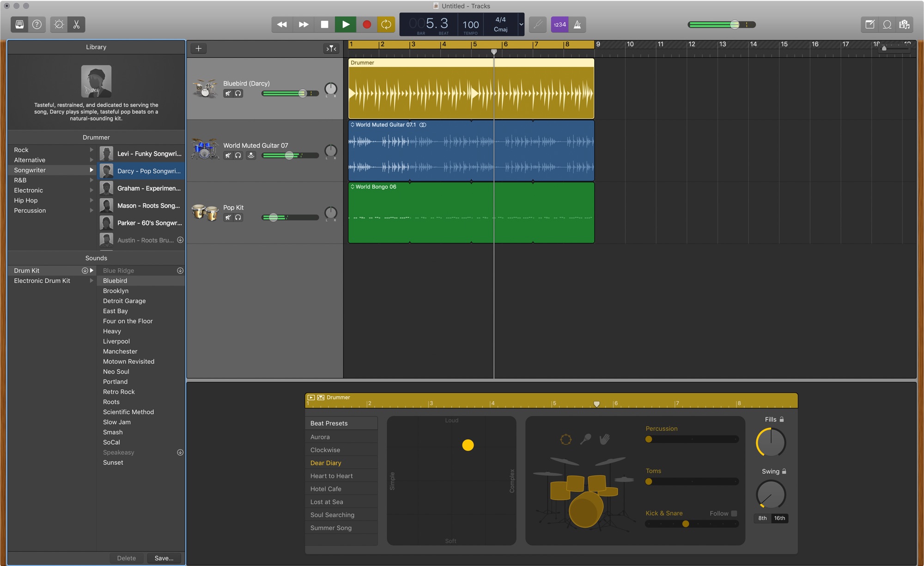
Task: Click the Save... button in Library
Action: coord(164,558)
